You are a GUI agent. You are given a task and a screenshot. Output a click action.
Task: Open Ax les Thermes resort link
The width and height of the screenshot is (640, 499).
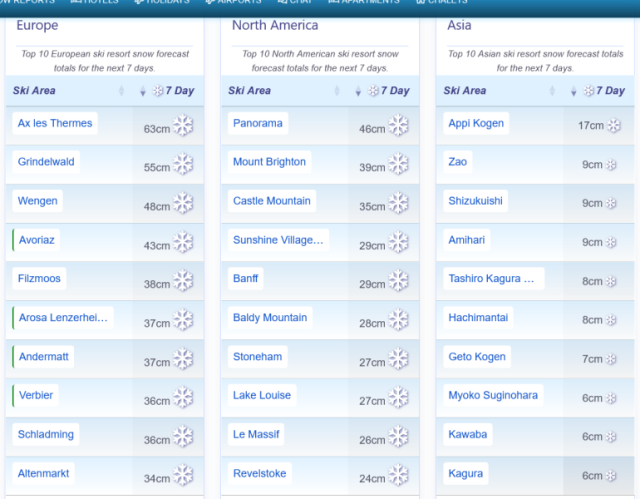(x=55, y=123)
